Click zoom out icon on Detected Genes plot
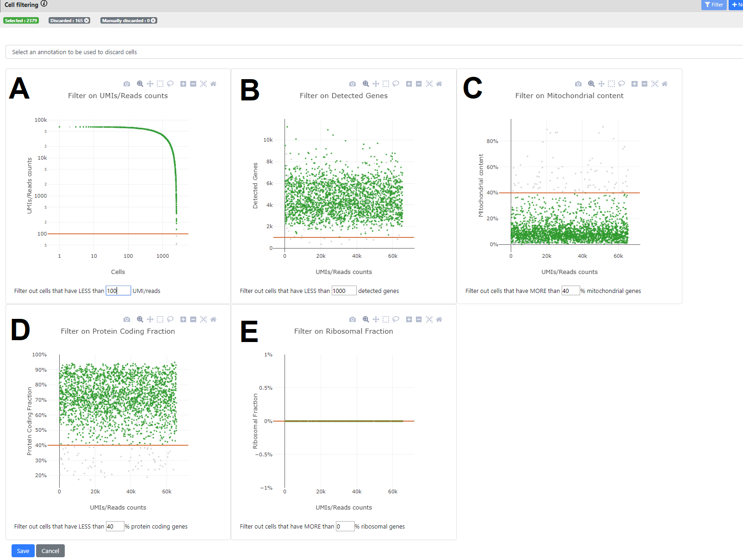The image size is (743, 560). coord(419,84)
